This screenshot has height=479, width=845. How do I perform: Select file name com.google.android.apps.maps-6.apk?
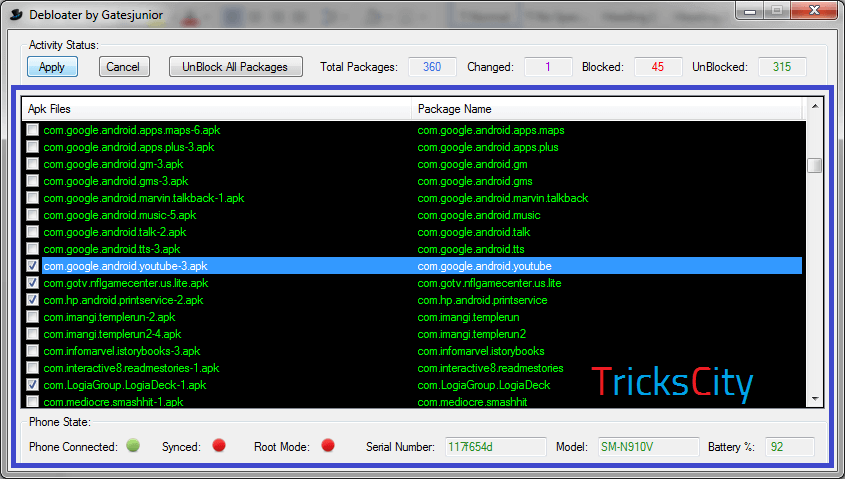[x=132, y=130]
